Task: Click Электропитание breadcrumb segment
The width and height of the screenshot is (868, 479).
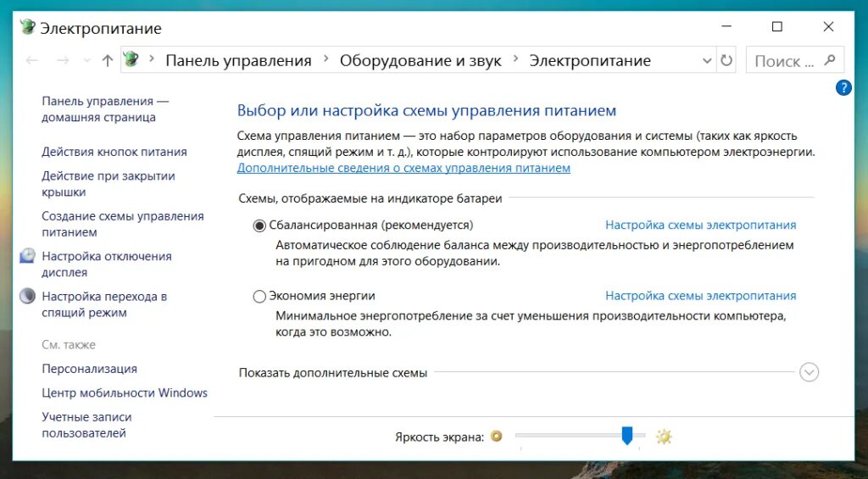Action: [x=590, y=60]
